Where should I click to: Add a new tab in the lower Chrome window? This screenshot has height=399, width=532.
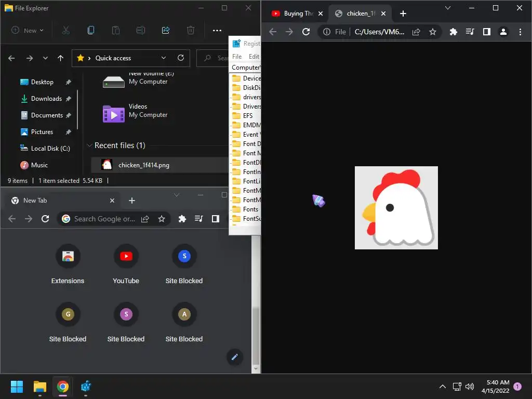pyautogui.click(x=132, y=201)
